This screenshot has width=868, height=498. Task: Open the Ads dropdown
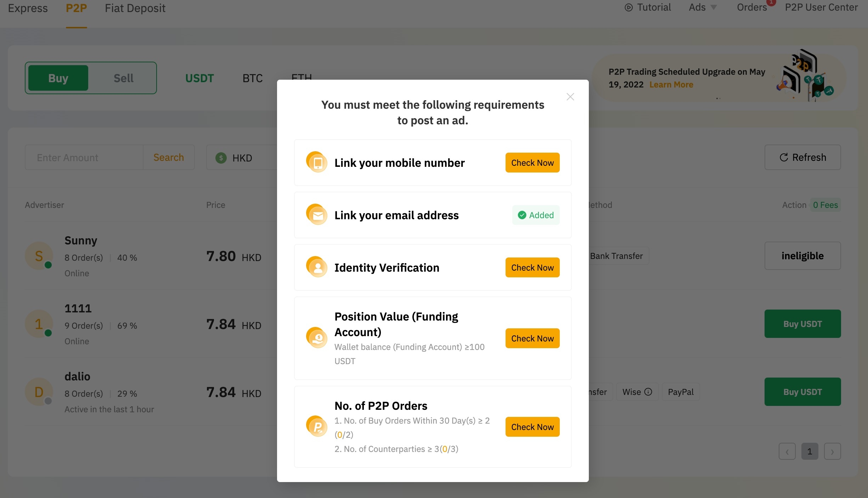click(702, 7)
